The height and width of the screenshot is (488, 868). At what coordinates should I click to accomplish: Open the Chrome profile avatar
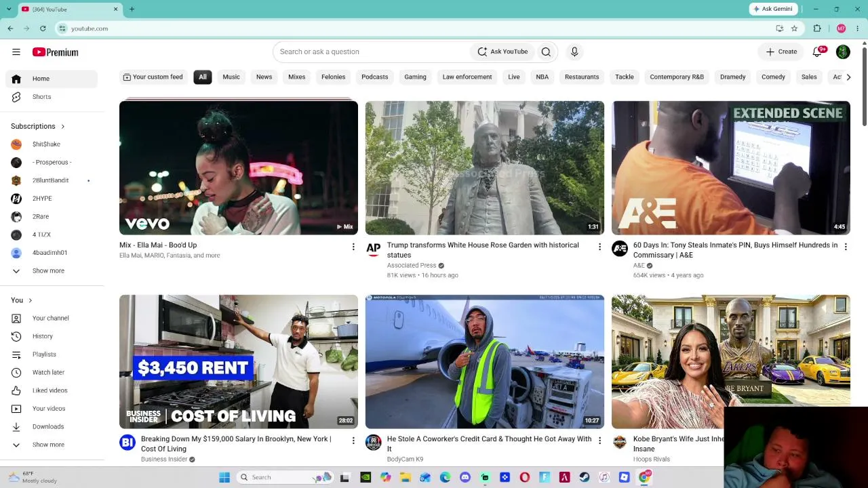841,28
